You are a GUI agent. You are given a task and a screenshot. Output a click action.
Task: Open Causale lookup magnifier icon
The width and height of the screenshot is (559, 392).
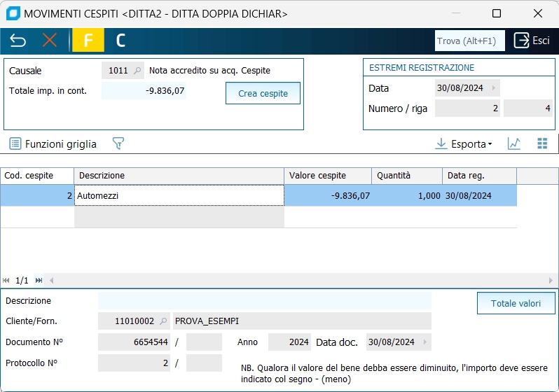(137, 71)
